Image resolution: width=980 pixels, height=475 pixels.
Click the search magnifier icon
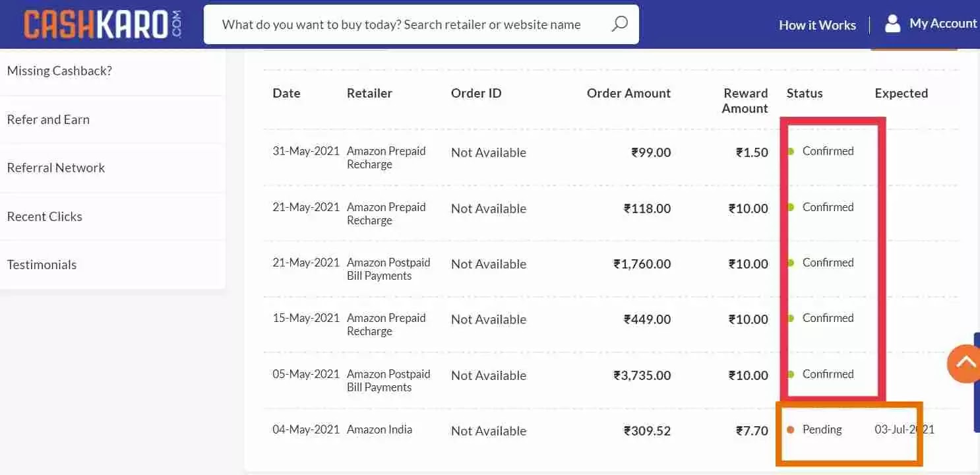[x=619, y=24]
